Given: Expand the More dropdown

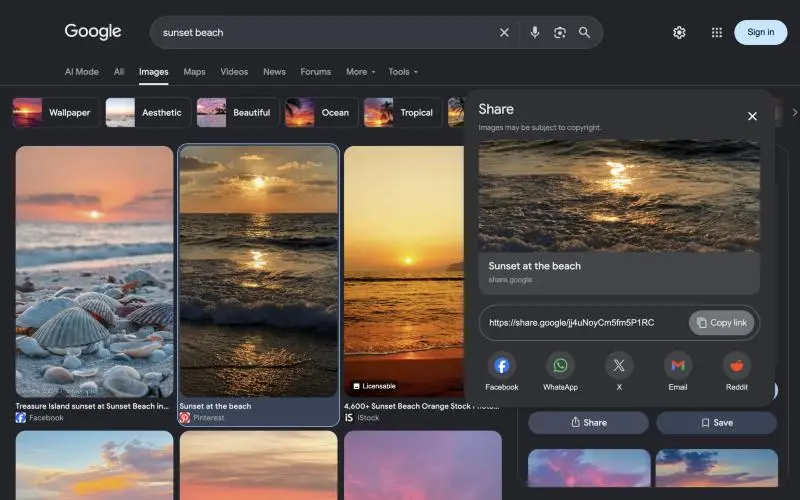Looking at the screenshot, I should [x=360, y=72].
